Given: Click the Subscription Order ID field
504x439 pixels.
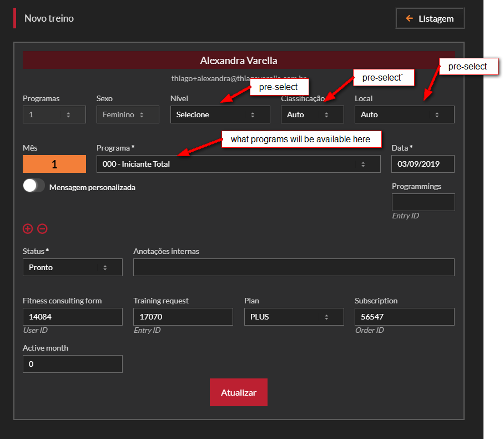Looking at the screenshot, I should point(404,317).
